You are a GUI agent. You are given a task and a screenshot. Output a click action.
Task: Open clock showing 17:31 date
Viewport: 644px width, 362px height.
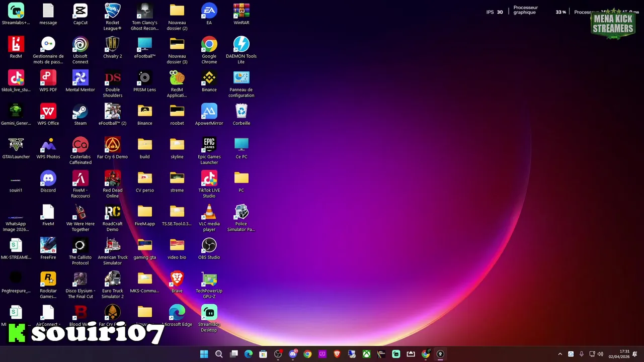pos(619,354)
